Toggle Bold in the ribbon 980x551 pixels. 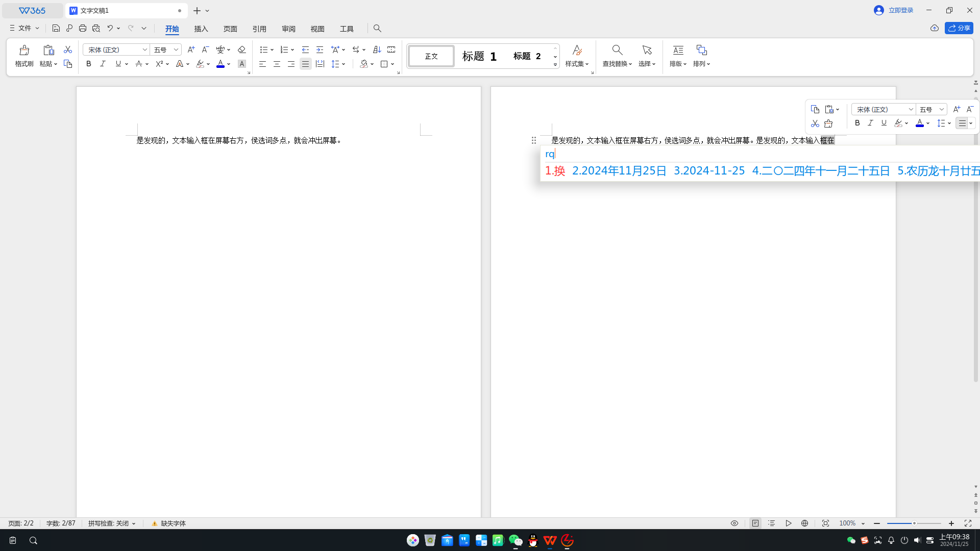pyautogui.click(x=89, y=64)
